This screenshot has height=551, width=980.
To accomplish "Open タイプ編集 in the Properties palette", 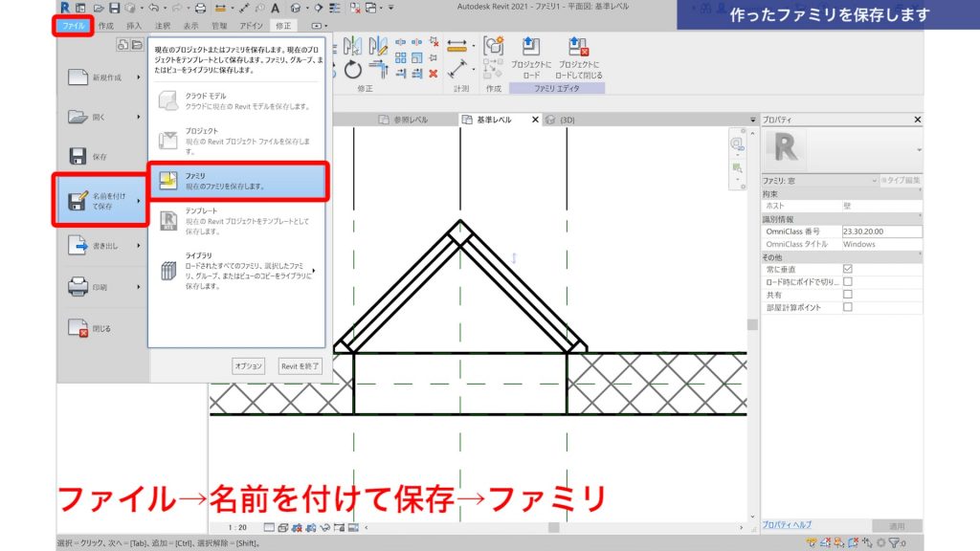I will 903,180.
